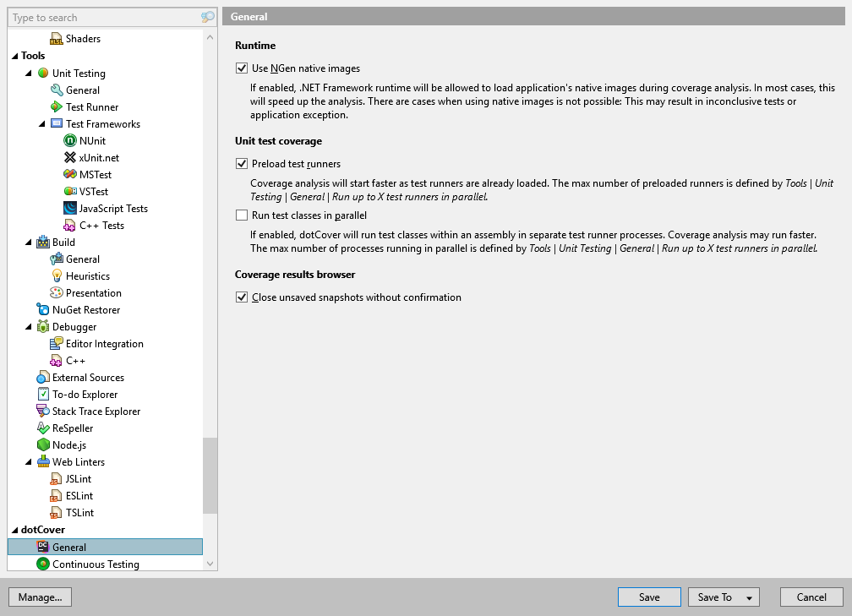The height and width of the screenshot is (616, 852).
Task: Click the To-do Explorer icon
Action: pyautogui.click(x=43, y=394)
